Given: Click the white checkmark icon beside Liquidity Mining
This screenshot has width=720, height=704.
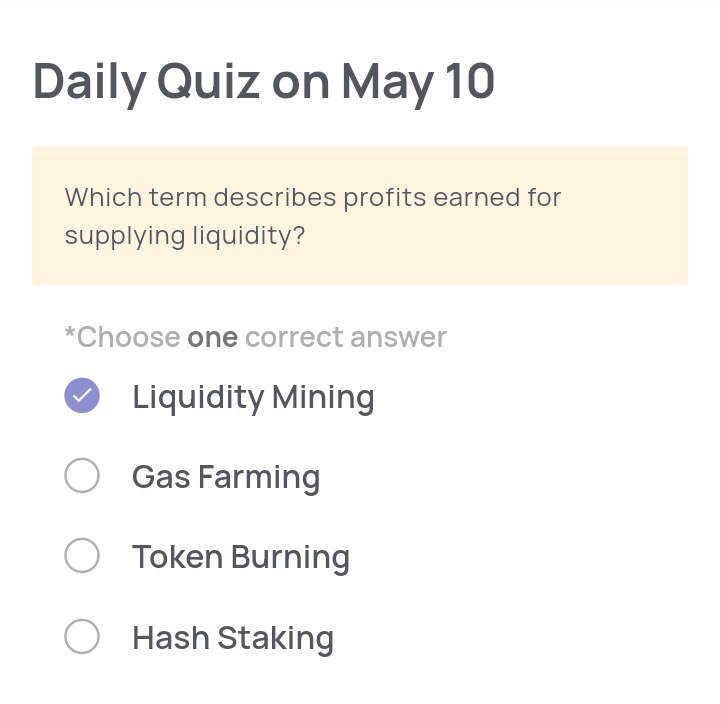Looking at the screenshot, I should pyautogui.click(x=82, y=395).
